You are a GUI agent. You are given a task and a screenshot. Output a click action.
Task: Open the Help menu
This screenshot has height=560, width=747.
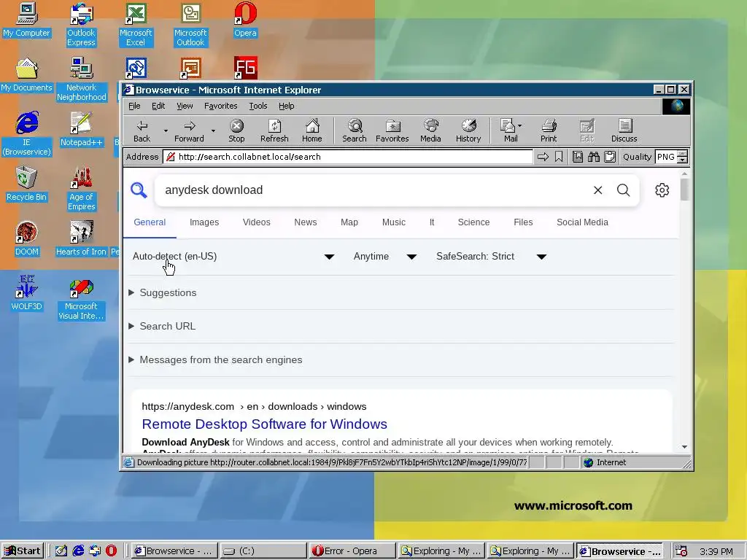pos(286,106)
